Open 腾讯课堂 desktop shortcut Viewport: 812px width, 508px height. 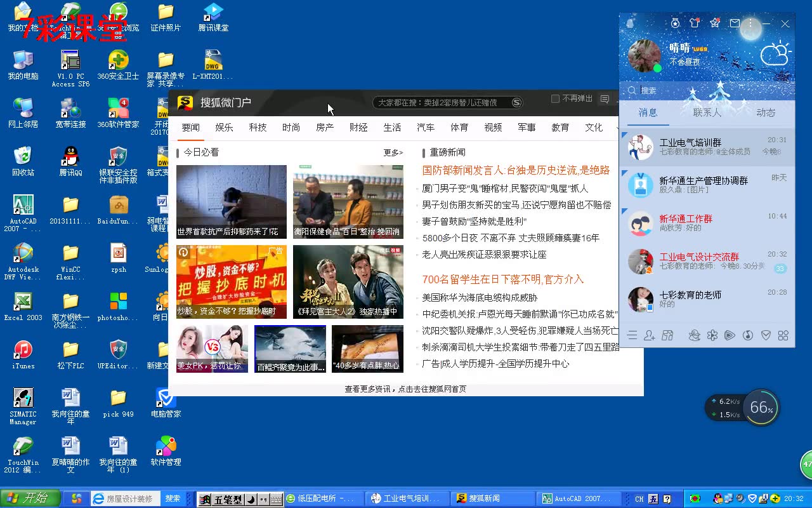pyautogui.click(x=213, y=17)
